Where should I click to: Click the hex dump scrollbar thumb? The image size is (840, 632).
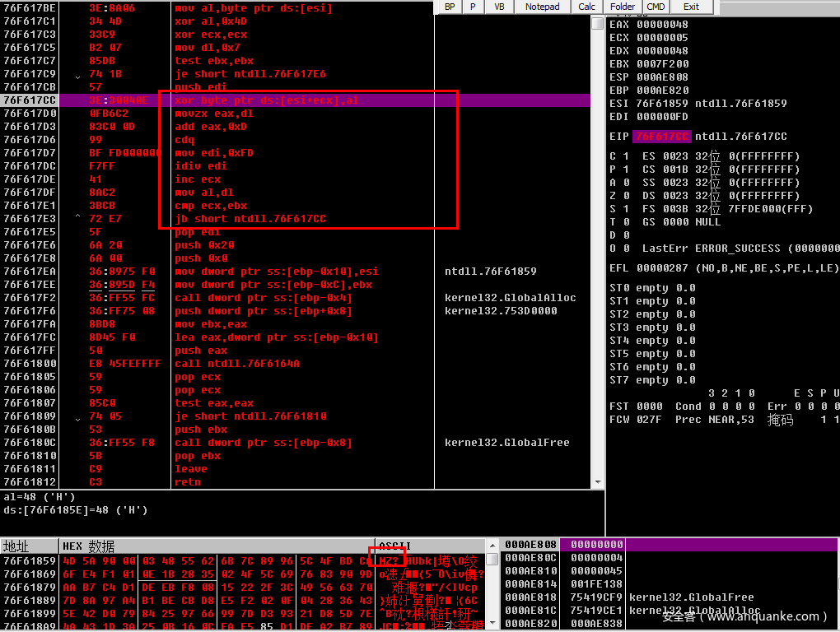pos(492,560)
